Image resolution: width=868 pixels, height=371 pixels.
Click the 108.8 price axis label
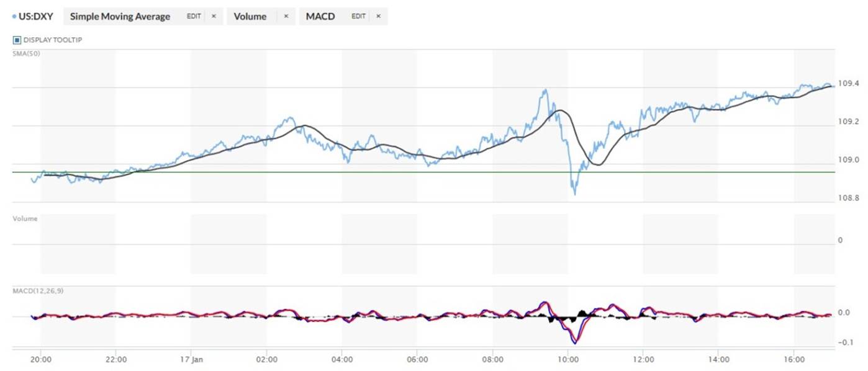coord(848,199)
